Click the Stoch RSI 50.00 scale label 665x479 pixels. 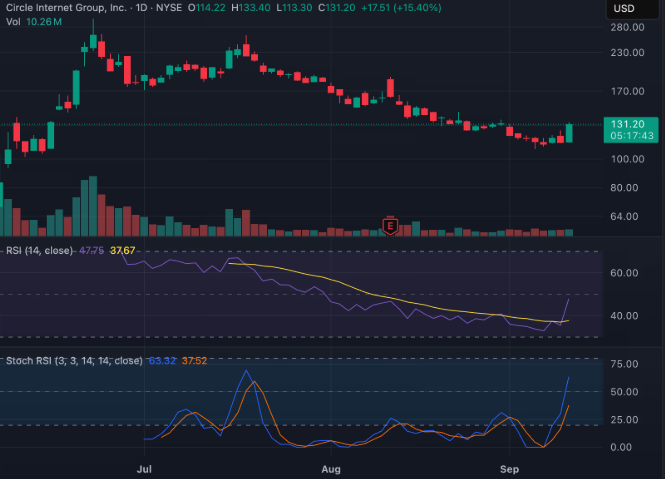pyautogui.click(x=624, y=392)
